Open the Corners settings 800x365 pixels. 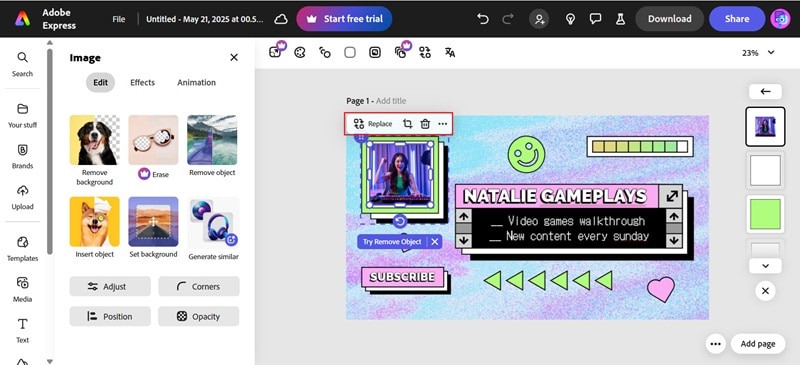click(x=198, y=286)
